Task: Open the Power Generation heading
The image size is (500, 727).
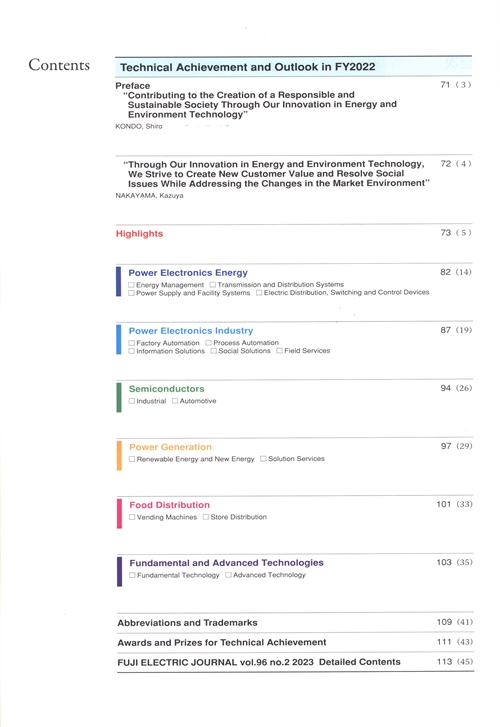Action: click(170, 447)
